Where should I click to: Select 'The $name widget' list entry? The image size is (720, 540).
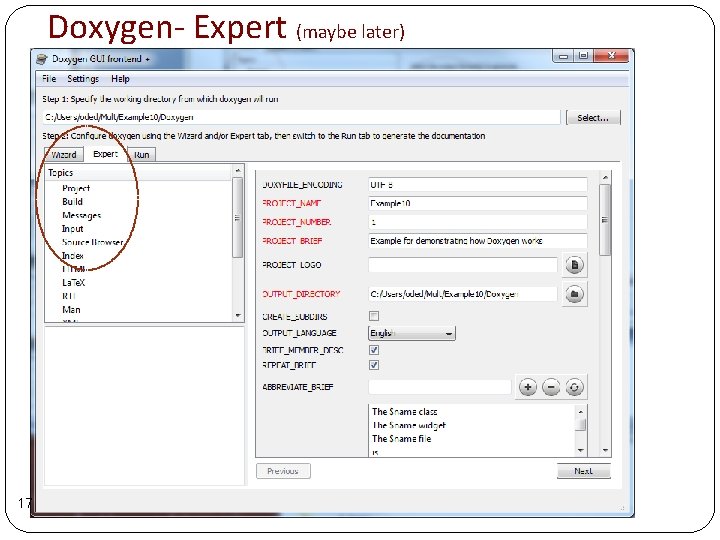[x=409, y=425]
